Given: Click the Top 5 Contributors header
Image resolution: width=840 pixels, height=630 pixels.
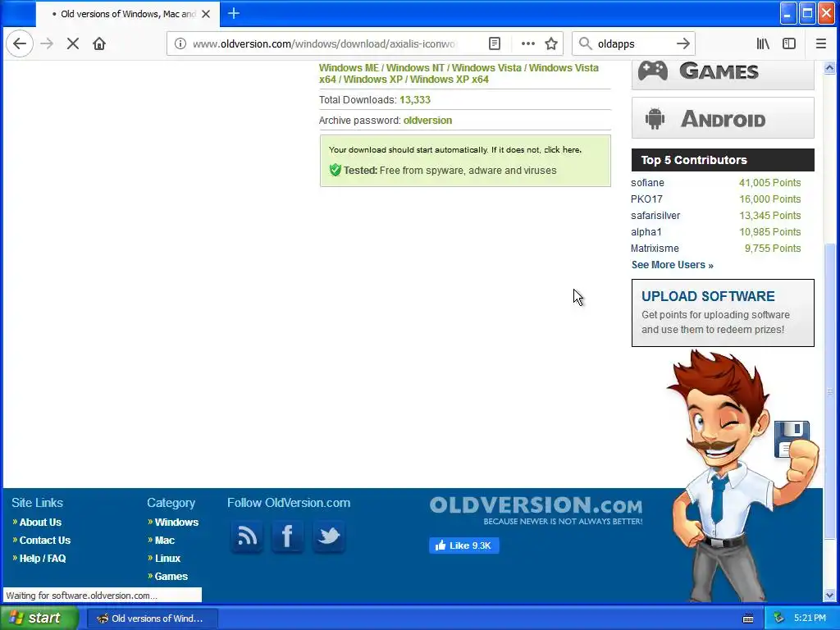Looking at the screenshot, I should pyautogui.click(x=723, y=160).
